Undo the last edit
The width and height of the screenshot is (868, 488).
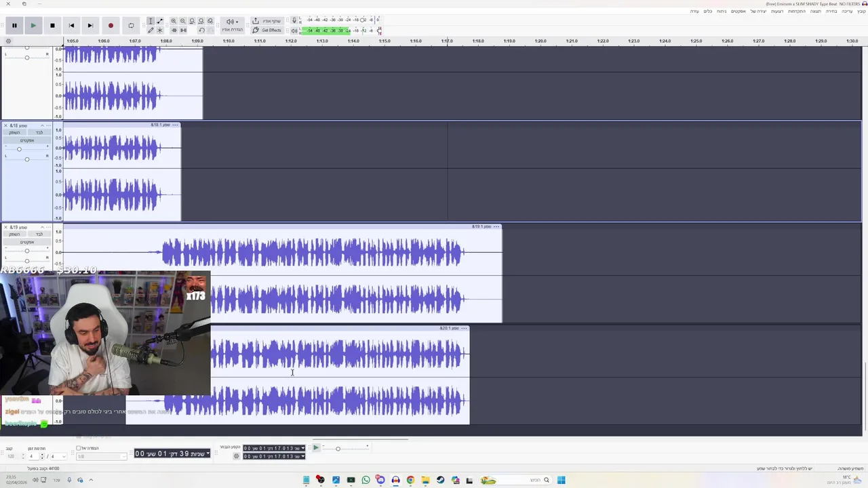point(201,30)
